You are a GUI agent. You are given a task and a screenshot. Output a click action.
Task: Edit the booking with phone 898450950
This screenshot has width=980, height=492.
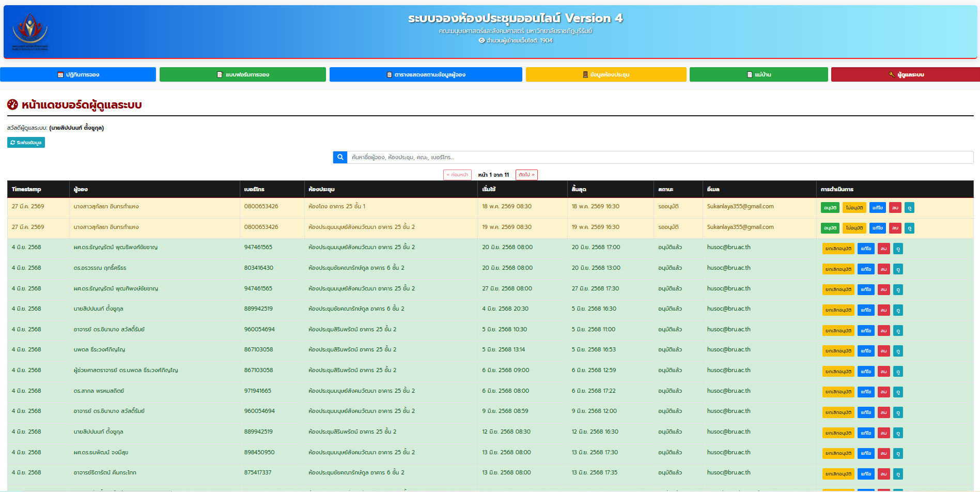(866, 453)
